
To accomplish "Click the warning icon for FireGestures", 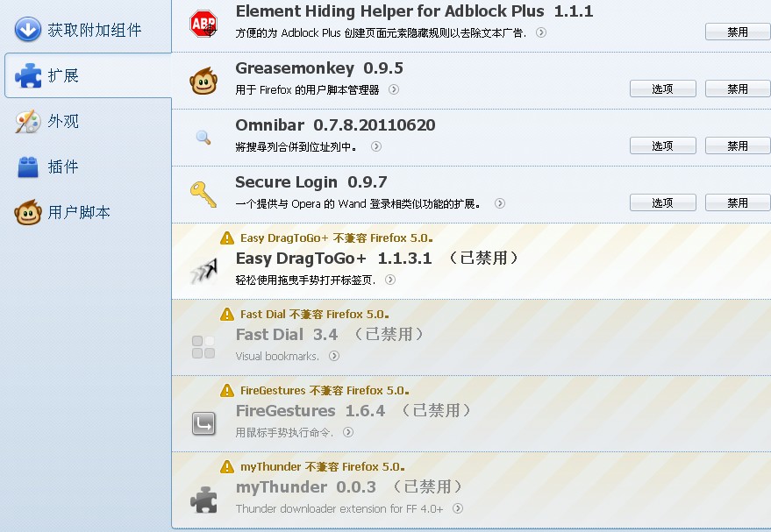I will click(227, 391).
